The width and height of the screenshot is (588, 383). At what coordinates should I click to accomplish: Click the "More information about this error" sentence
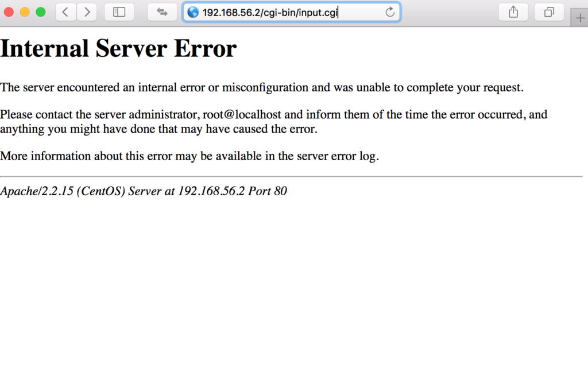pyautogui.click(x=189, y=156)
